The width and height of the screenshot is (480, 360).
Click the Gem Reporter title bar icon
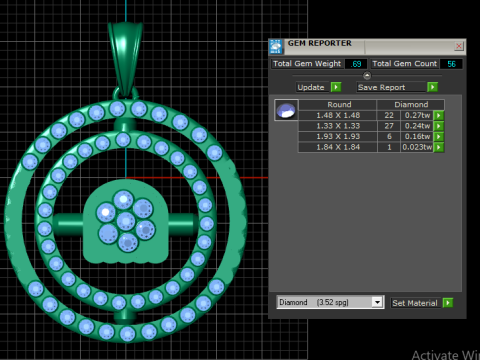pyautogui.click(x=276, y=46)
